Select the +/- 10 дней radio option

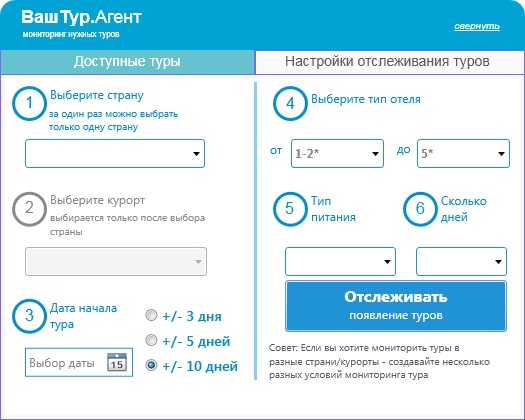pos(151,365)
